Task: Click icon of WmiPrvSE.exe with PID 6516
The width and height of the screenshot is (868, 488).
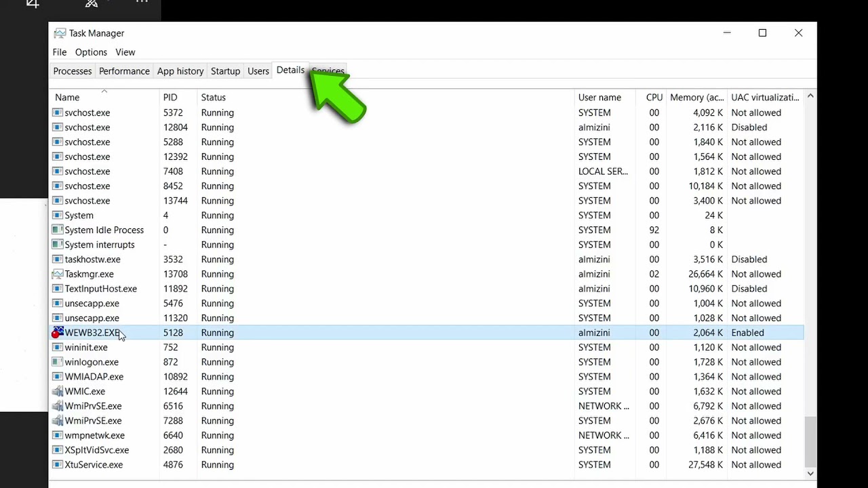Action: point(58,406)
